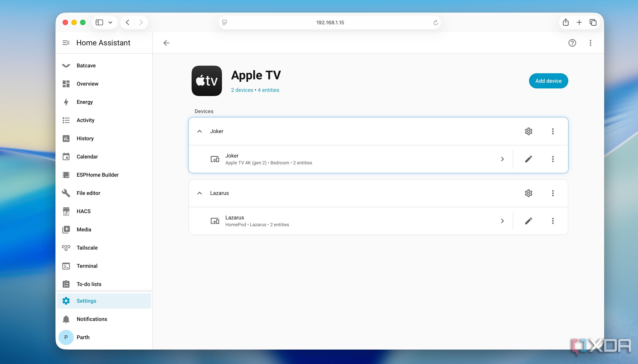Screen dimensions: 638x364
Task: Open the Parth user profile avatar
Action: (66, 337)
